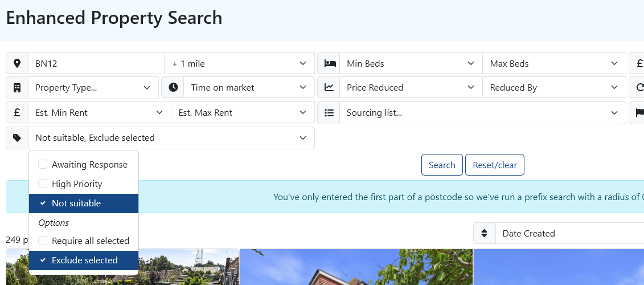Expand the Property Type dropdown
Image resolution: width=644 pixels, height=285 pixels.
[x=93, y=88]
